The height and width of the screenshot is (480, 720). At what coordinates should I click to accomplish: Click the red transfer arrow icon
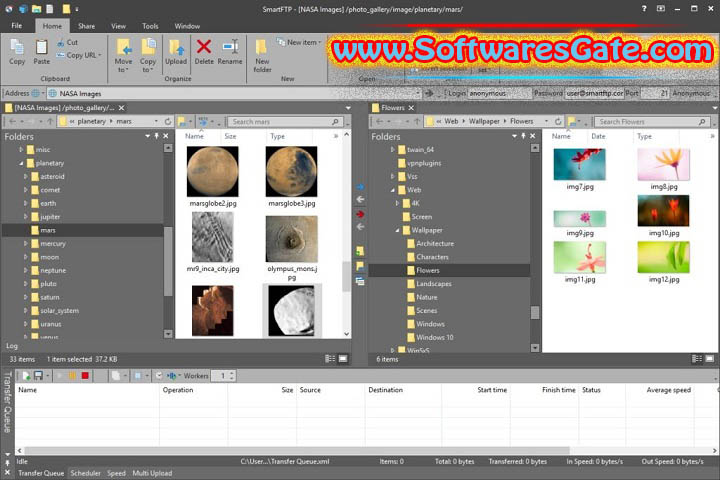point(360,214)
